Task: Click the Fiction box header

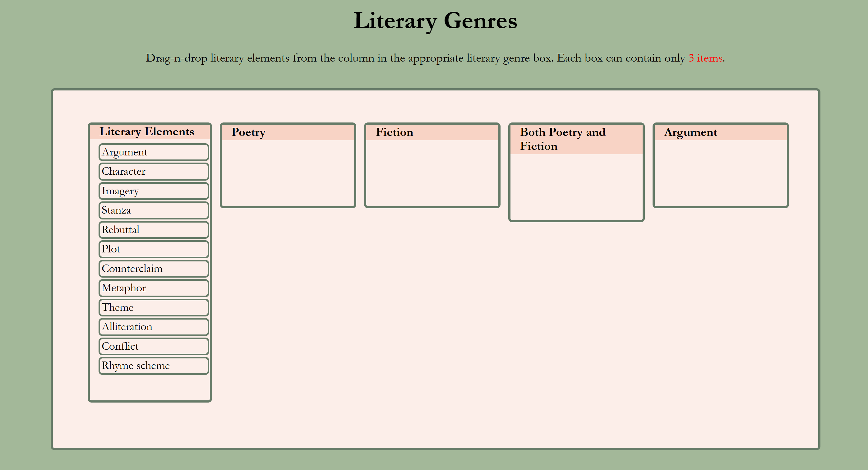Action: (394, 132)
